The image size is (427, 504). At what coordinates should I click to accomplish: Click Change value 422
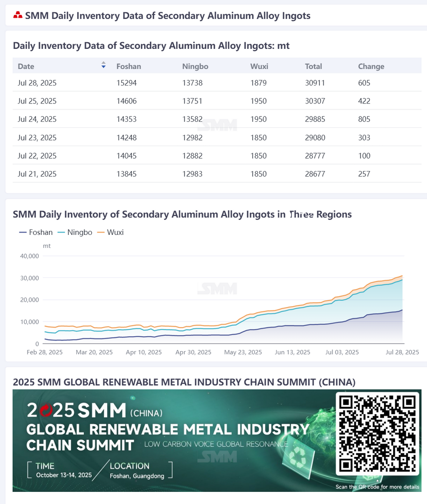364,101
